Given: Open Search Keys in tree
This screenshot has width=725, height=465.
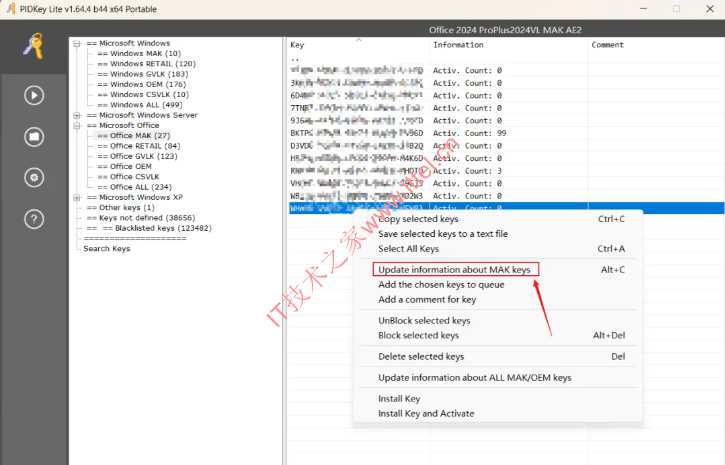Looking at the screenshot, I should [107, 249].
